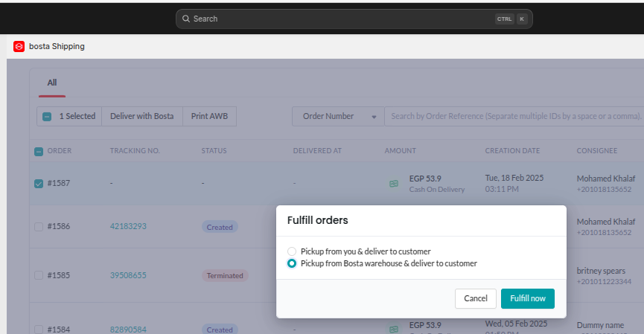
Task: Check order #1584 checkbox
Action: pos(39,330)
